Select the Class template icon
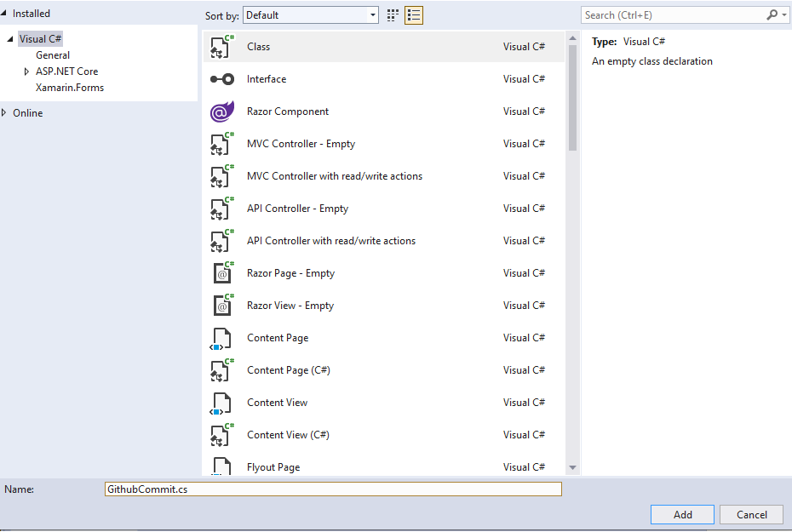Image resolution: width=792 pixels, height=532 pixels. click(x=221, y=46)
